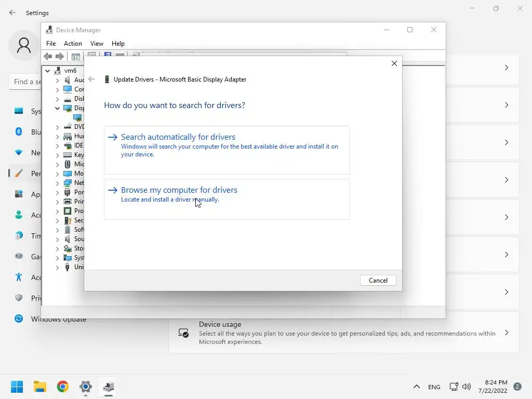Expand the Audio inputs tree node
The width and height of the screenshot is (532, 399).
(x=57, y=81)
